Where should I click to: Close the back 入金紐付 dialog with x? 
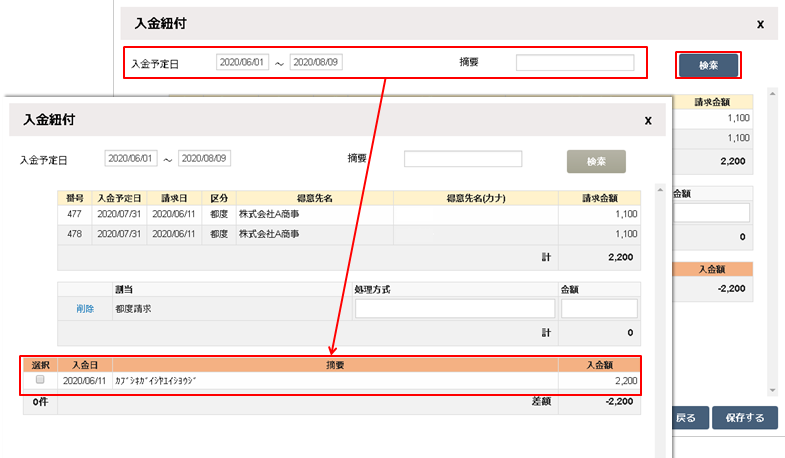pyautogui.click(x=760, y=23)
